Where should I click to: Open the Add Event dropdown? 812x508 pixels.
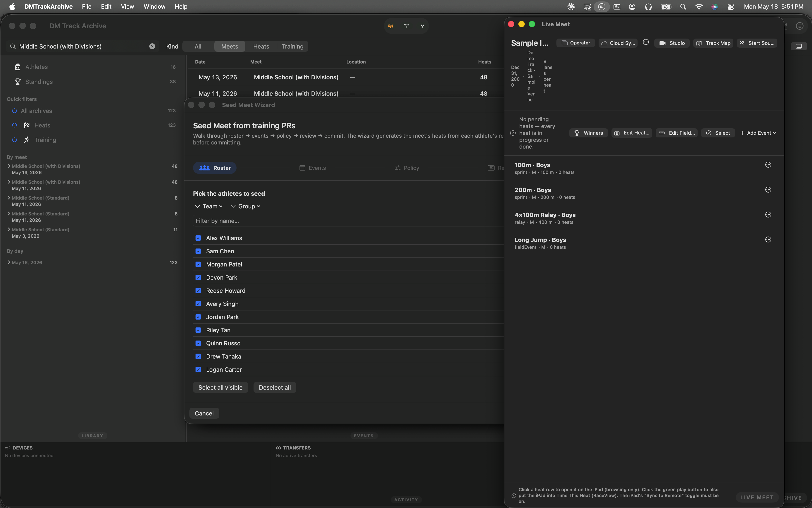tap(758, 133)
